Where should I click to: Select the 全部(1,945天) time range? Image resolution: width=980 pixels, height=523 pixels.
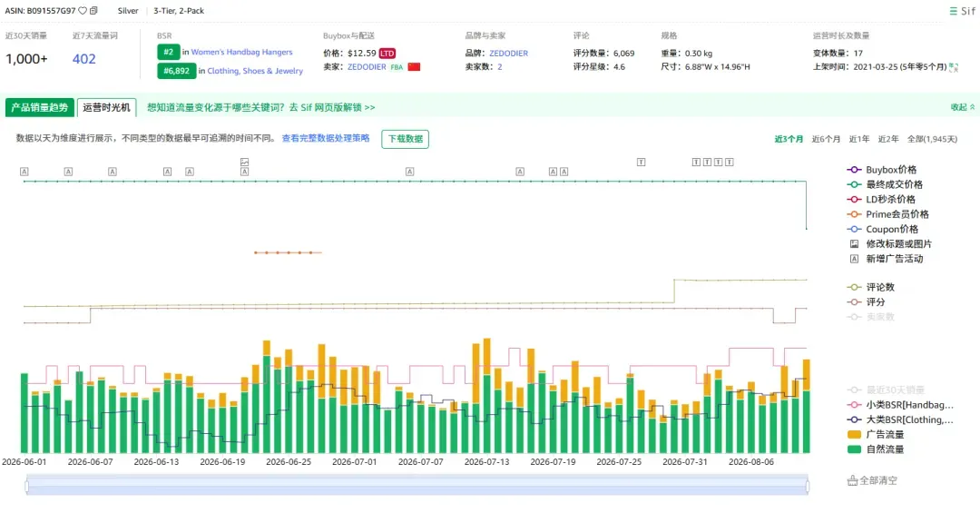pos(932,139)
